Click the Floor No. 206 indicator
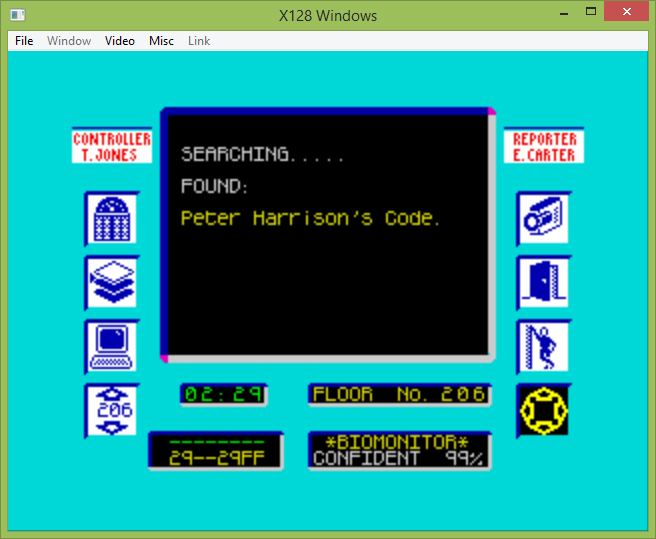The width and height of the screenshot is (656, 539). [x=399, y=394]
